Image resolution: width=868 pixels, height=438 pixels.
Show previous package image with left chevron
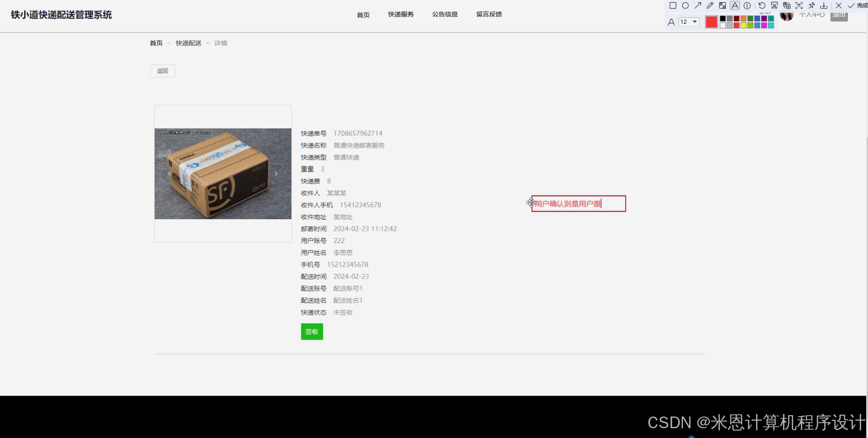pyautogui.click(x=169, y=174)
